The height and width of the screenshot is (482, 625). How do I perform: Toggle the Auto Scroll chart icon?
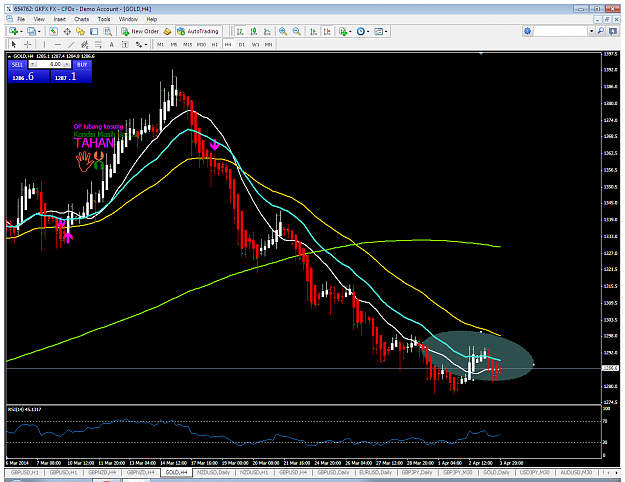(x=314, y=31)
